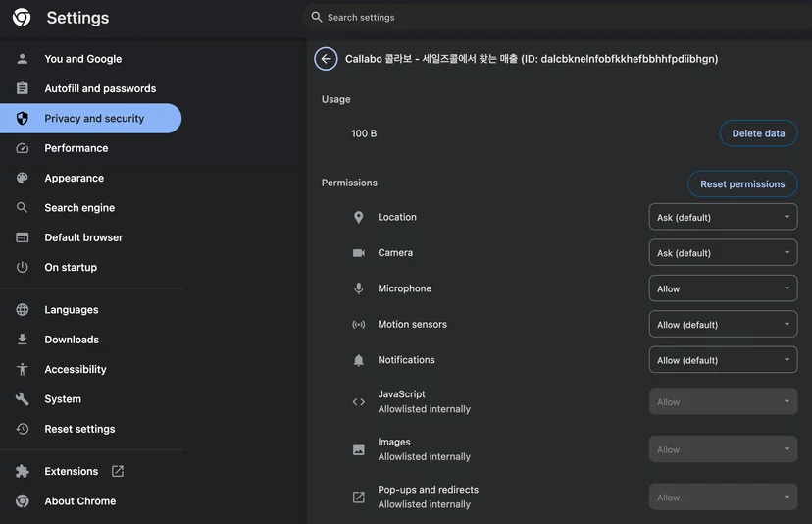Screen dimensions: 812x524
Task: Click the Settings page title
Action: (x=77, y=18)
